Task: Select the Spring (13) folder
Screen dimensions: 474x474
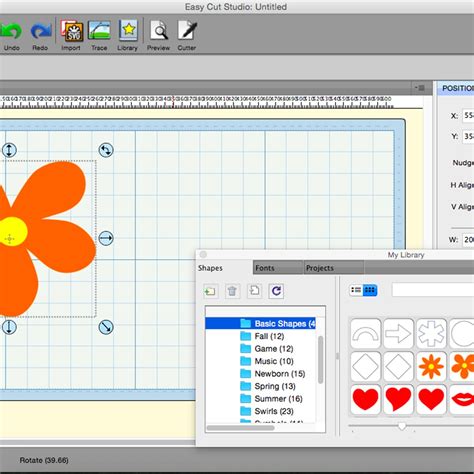Action: point(268,386)
